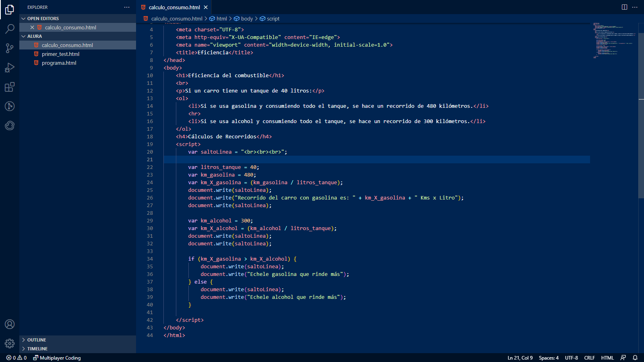Click the line 7 title text 'Eficiencia'

213,52
